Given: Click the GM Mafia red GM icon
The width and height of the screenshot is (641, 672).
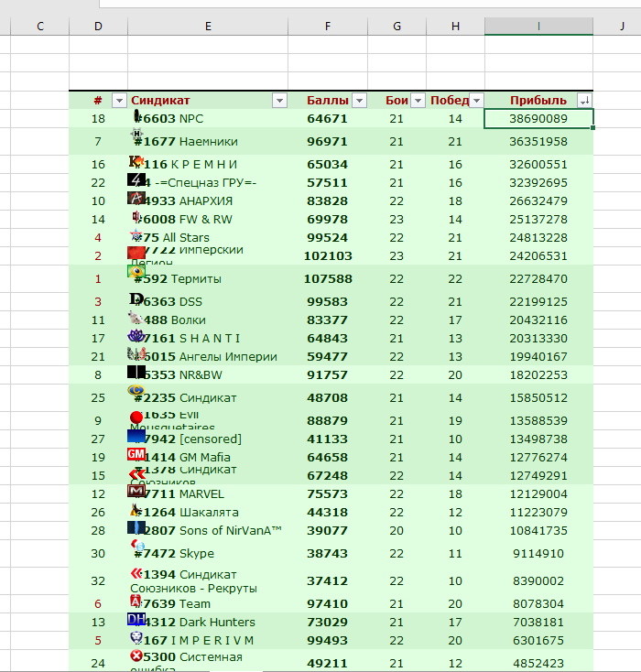Looking at the screenshot, I should (x=136, y=454).
